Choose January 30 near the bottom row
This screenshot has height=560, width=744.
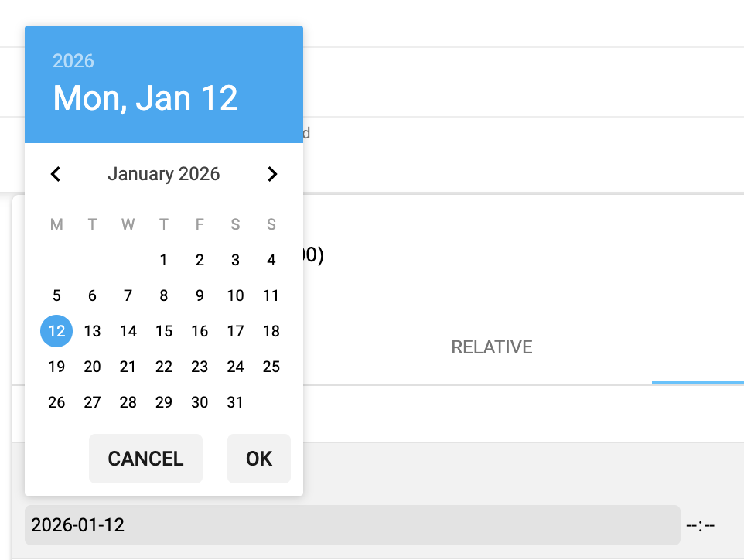click(200, 402)
